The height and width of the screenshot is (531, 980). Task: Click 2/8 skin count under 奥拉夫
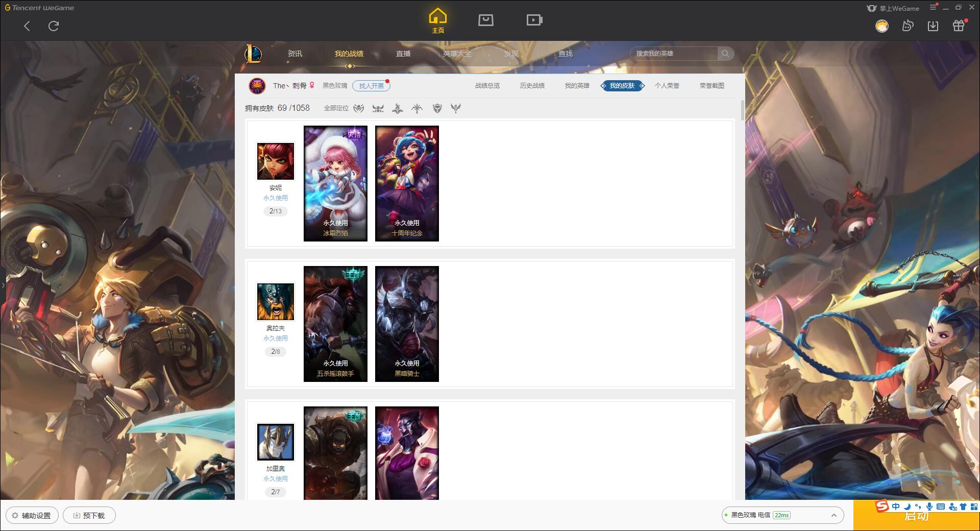click(x=276, y=351)
